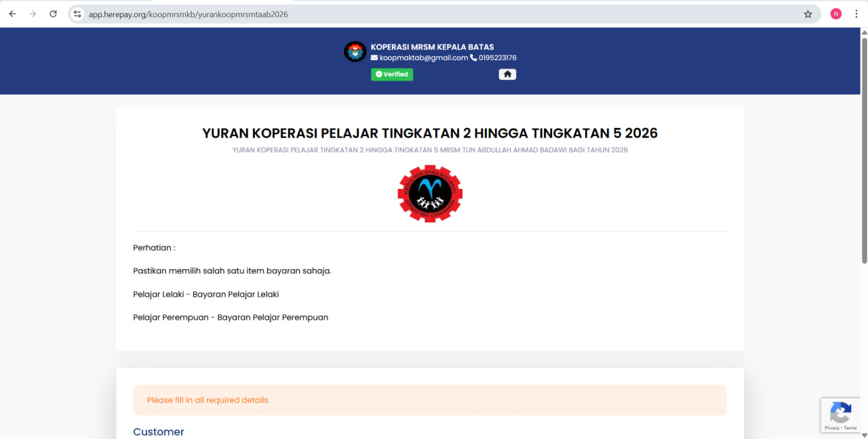Click the home icon button in header
This screenshot has height=439, width=868.
pos(507,75)
